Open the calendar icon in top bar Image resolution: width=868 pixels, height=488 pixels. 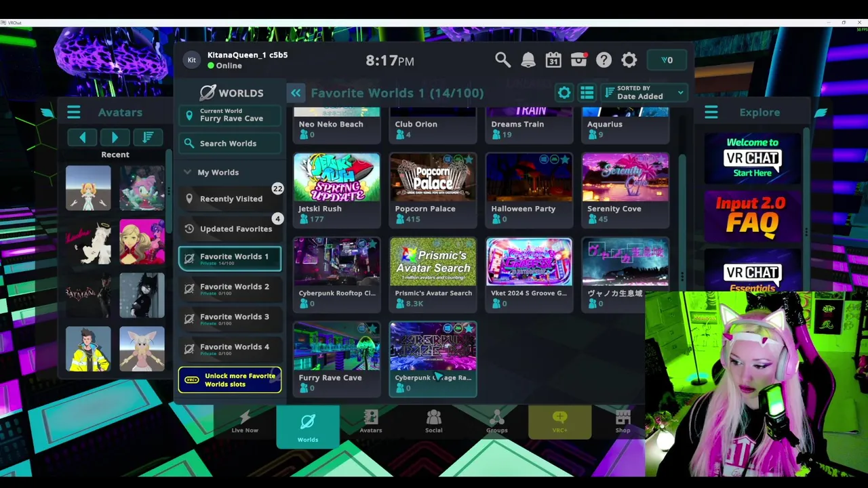point(553,60)
